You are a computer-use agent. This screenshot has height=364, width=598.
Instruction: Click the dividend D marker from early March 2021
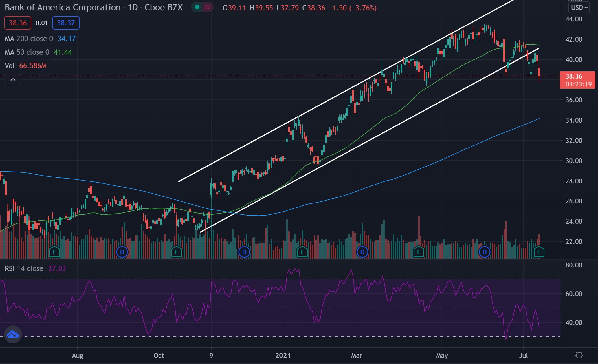coord(362,252)
